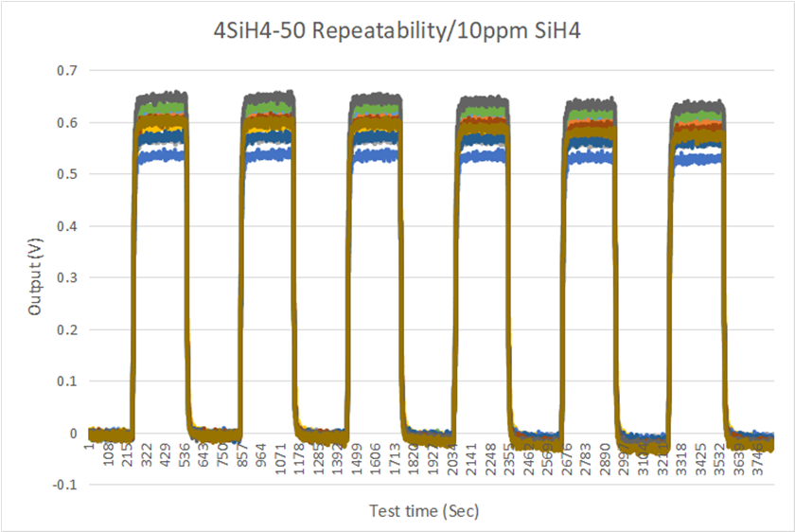Click the 0.7 label on the Y axis

point(67,71)
